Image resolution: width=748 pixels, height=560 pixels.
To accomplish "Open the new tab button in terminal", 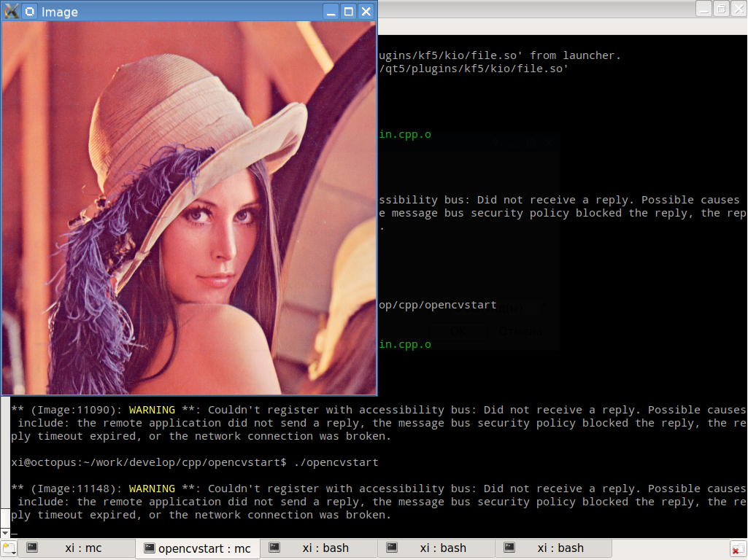I will coord(9,548).
